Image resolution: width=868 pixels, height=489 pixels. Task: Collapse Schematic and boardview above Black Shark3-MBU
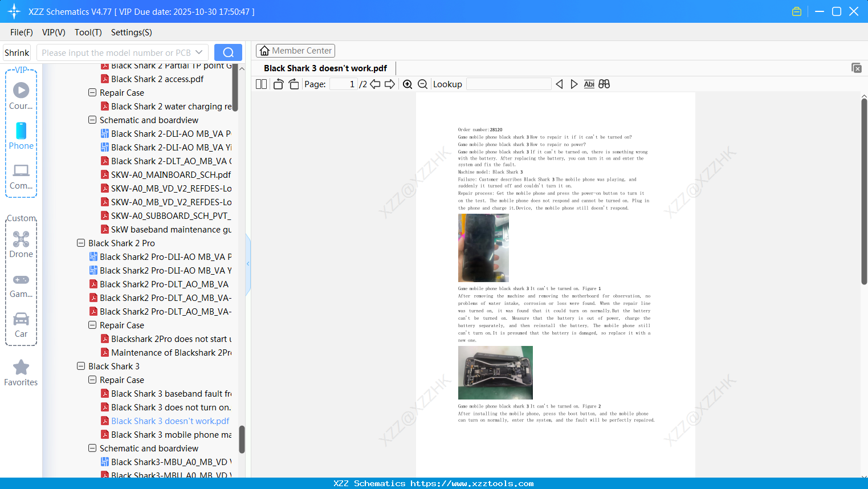point(92,448)
